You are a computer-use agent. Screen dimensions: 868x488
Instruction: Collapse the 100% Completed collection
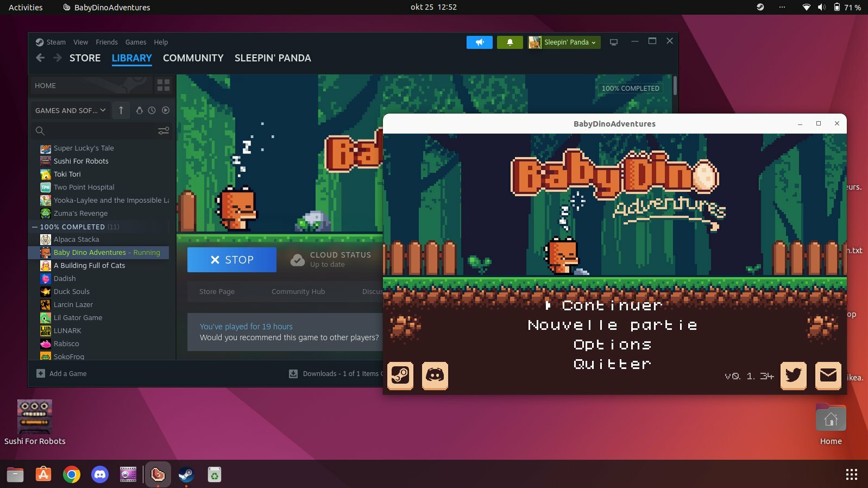point(35,227)
